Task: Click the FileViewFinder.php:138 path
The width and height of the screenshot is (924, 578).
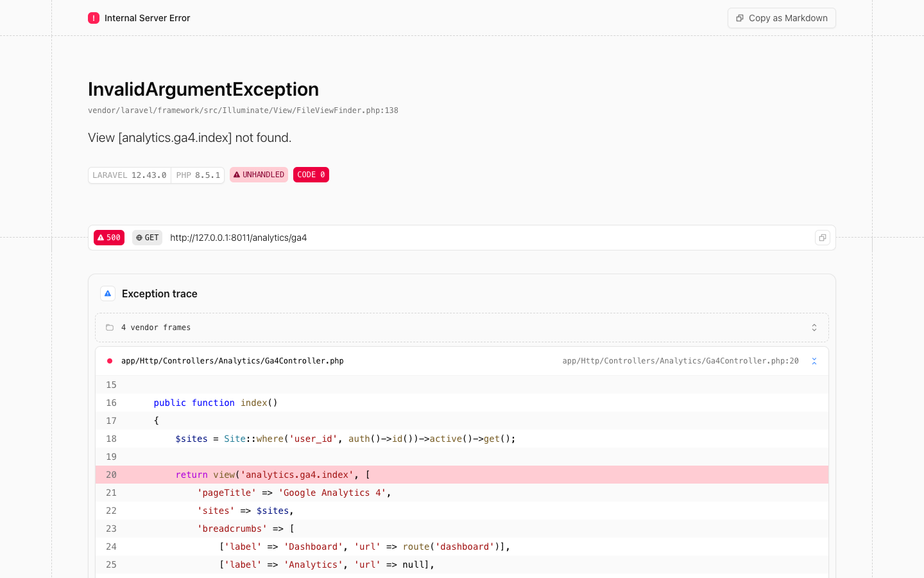Action: pos(243,110)
